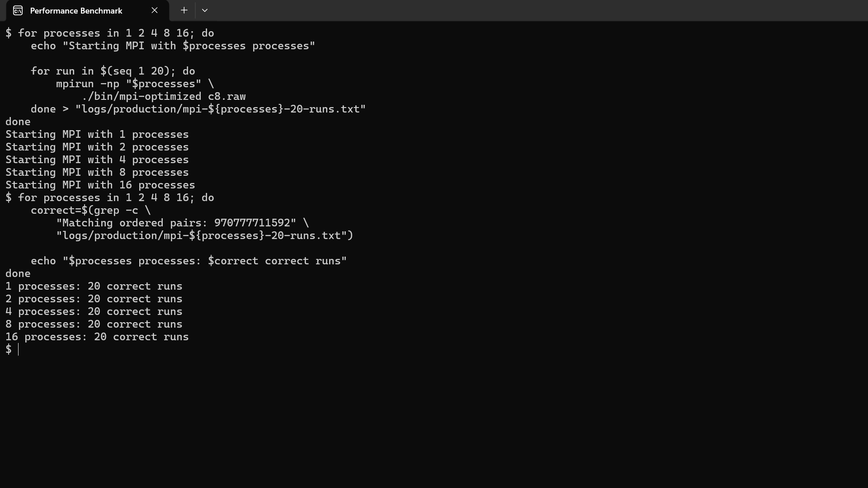Click the '1 processes: 20 correct runs' line
Screen dimensions: 868x488
94,286
